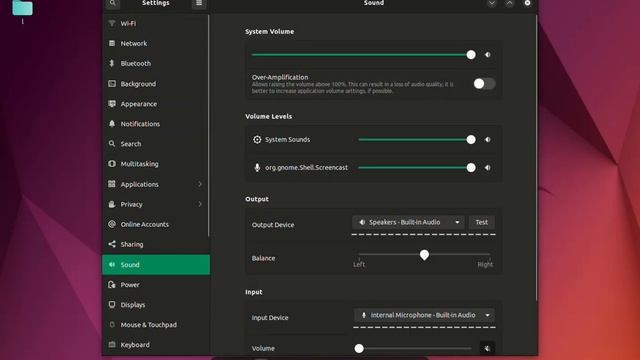Open the Settings search icon
Image resolution: width=640 pixels, height=360 pixels.
coord(112,3)
